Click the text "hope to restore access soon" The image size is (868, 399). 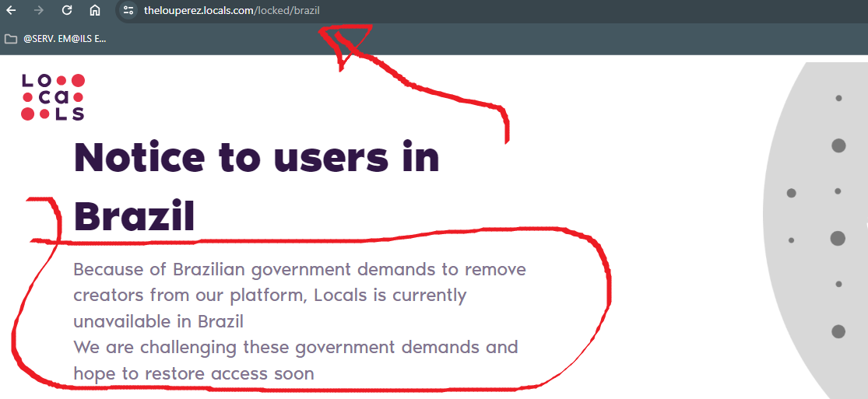[x=194, y=373]
